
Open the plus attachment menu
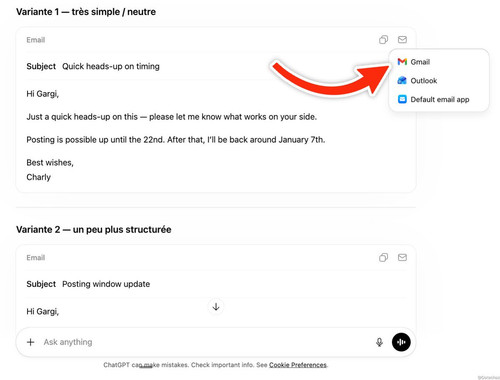30,342
